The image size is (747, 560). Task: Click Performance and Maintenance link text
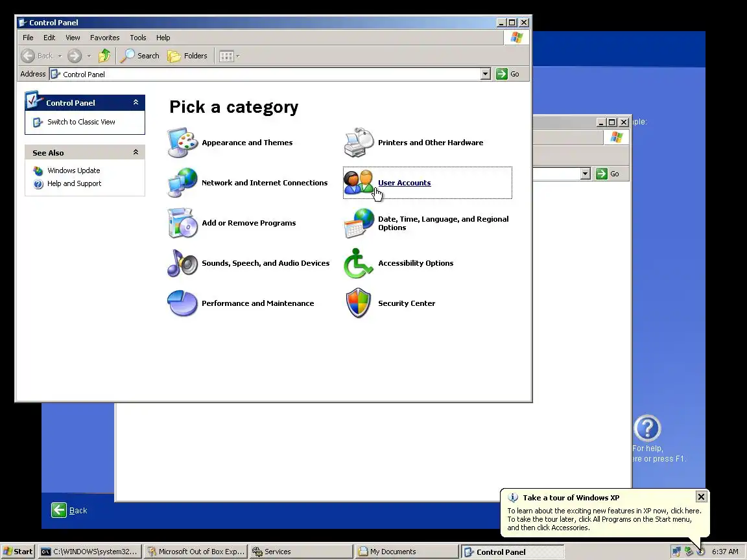(x=257, y=303)
